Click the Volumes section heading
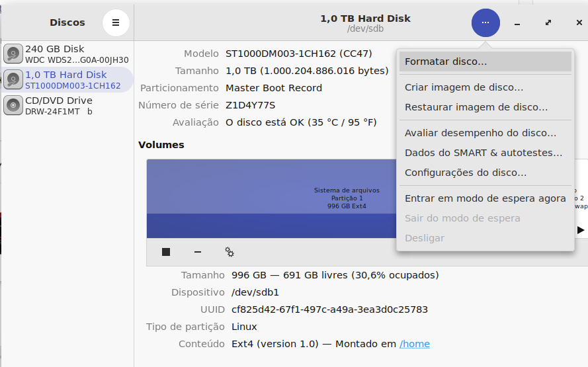Image resolution: width=588 pixels, height=367 pixels. [161, 145]
